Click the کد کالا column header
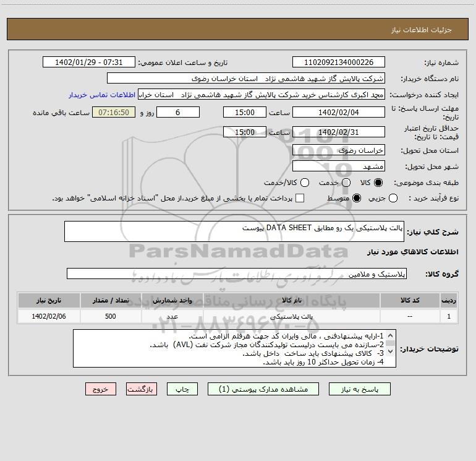This screenshot has height=461, width=476. [410, 300]
